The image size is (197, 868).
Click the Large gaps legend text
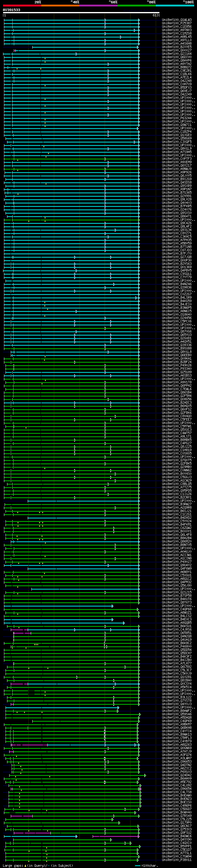tap(38, 865)
